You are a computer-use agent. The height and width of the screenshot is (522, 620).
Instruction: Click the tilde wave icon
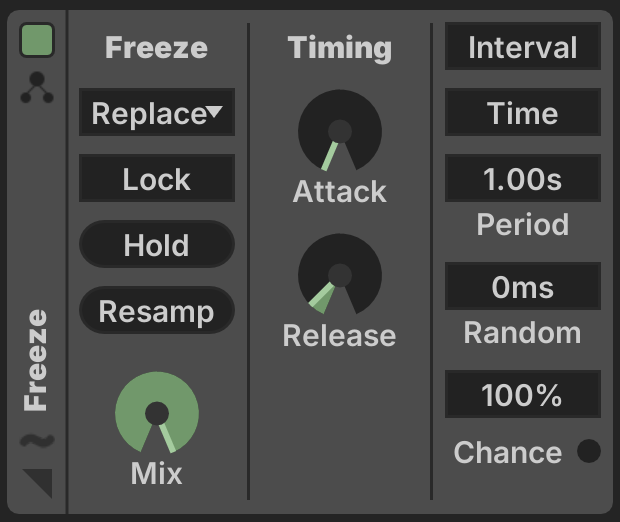(37, 440)
